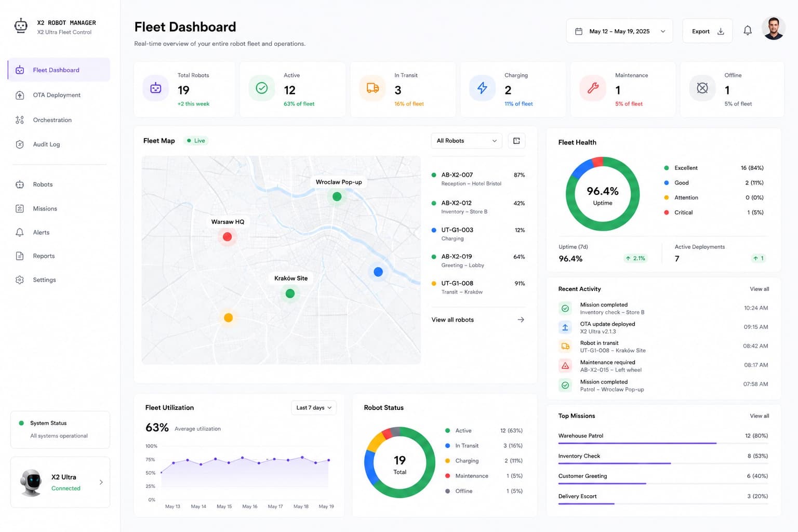
Task: Click the Delivery Escort mission row
Action: pyautogui.click(x=663, y=498)
